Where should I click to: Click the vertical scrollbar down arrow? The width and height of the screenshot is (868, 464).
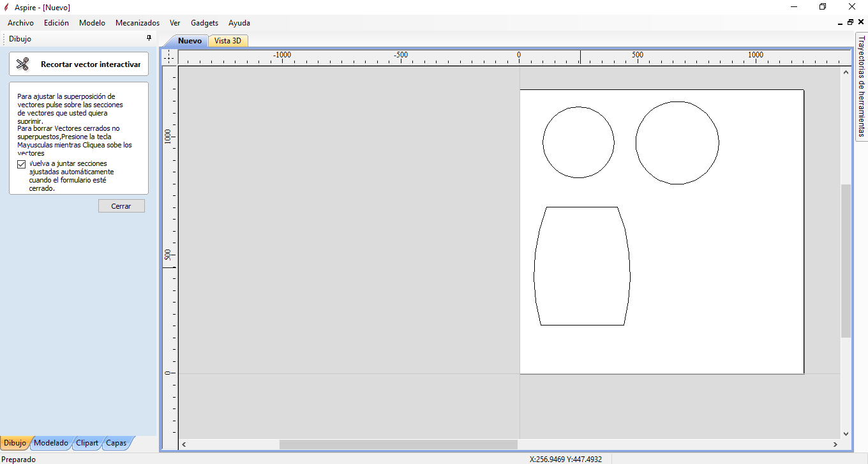tap(846, 433)
